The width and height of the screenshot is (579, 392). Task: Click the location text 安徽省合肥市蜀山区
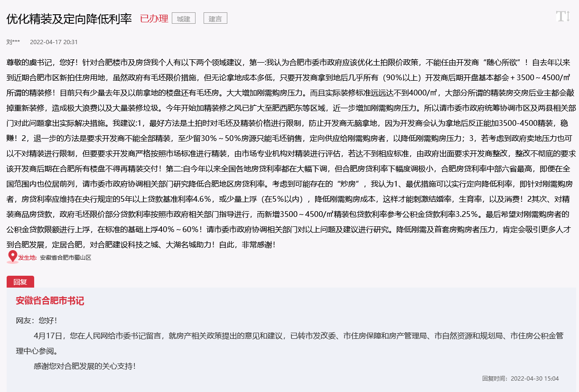65,258
